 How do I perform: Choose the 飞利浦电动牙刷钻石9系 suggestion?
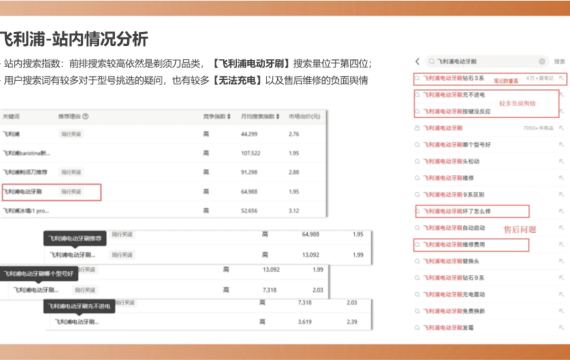454,278
